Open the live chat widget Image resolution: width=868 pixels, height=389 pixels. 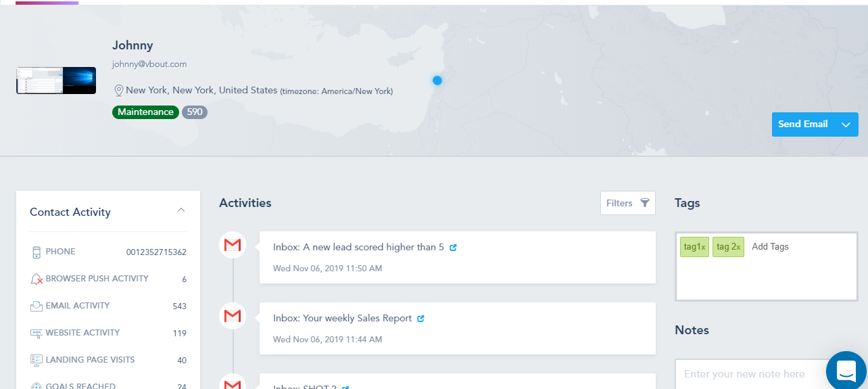pyautogui.click(x=846, y=371)
